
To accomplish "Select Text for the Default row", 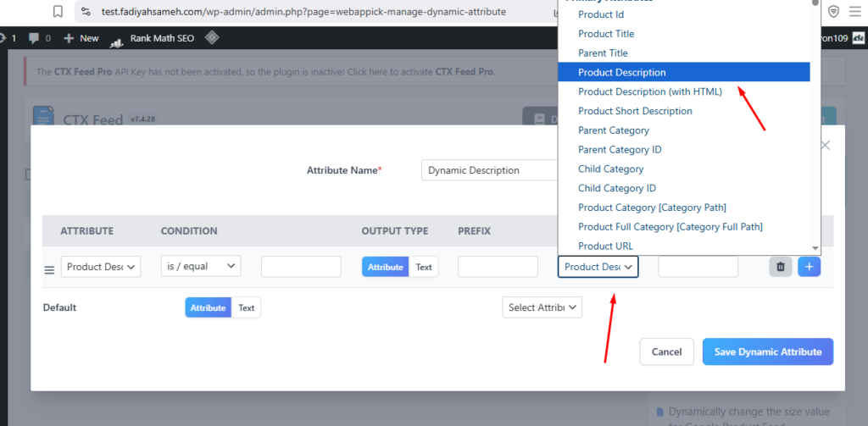I will click(x=247, y=307).
